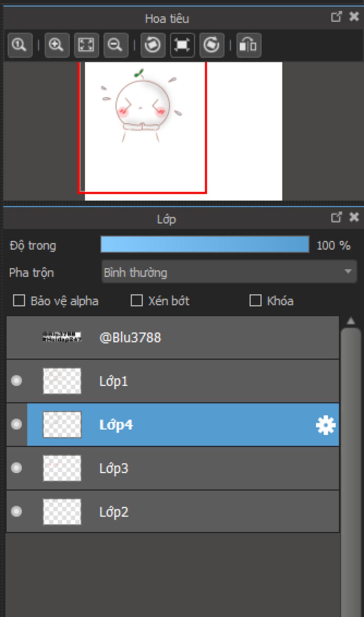Toggle visibility of layer Lớp3
Viewport: 364px width, 617px height.
(x=16, y=468)
